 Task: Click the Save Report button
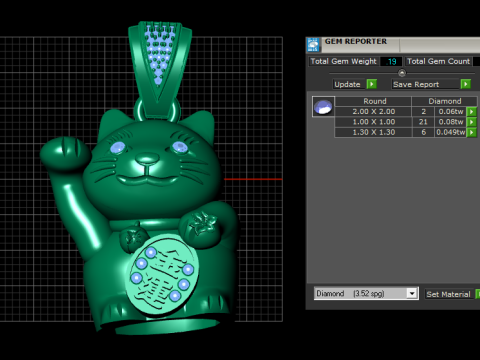click(426, 84)
